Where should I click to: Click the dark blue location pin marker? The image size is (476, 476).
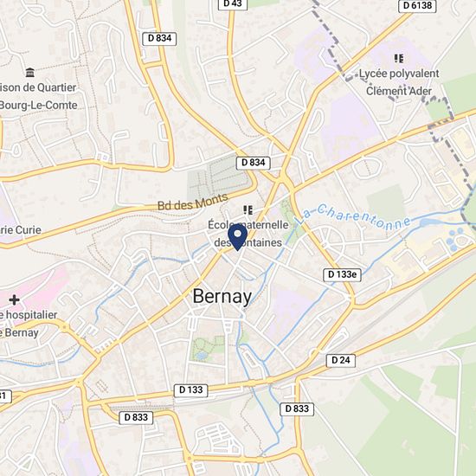pos(237,237)
